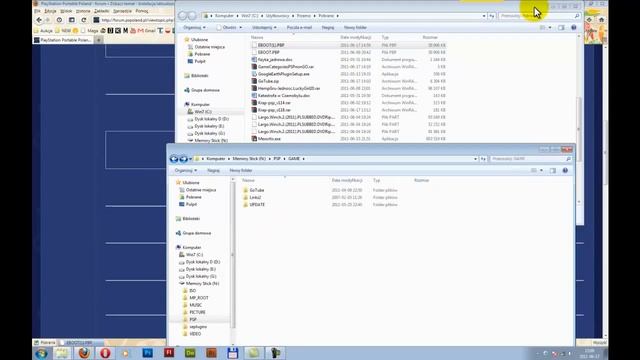Open browser Edycja menu
The height and width of the screenshot is (360, 640).
50,11
